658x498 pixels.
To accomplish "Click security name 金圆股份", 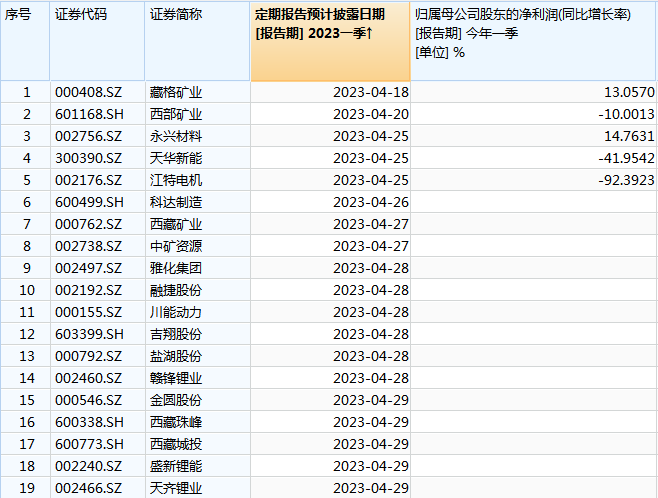I will (176, 400).
